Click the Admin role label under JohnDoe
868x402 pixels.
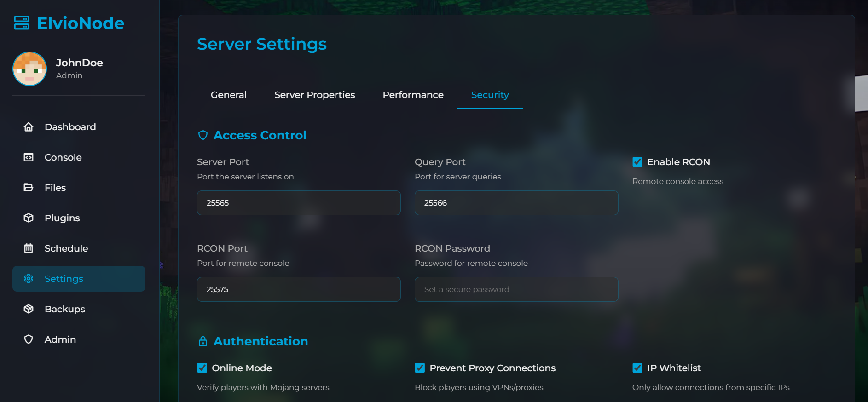pyautogui.click(x=69, y=75)
